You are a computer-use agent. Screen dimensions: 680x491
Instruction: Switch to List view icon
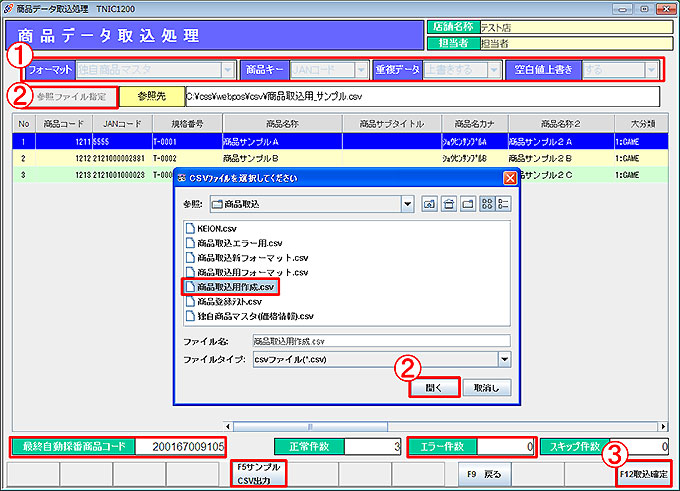coord(488,204)
